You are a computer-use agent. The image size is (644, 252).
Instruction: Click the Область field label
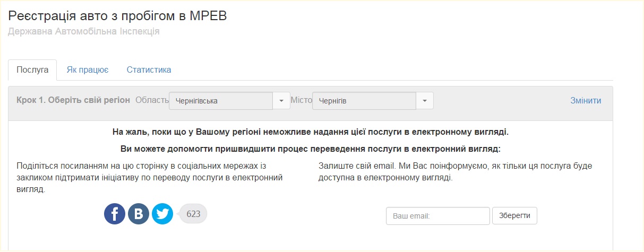pyautogui.click(x=152, y=100)
